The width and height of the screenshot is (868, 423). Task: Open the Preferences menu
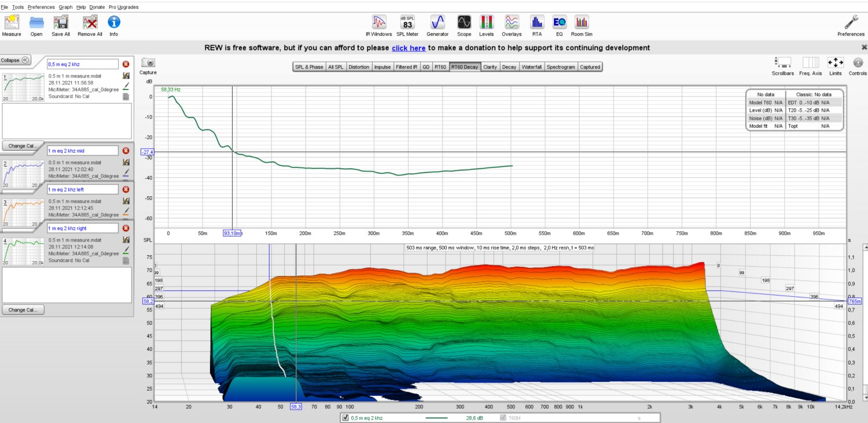tap(41, 7)
